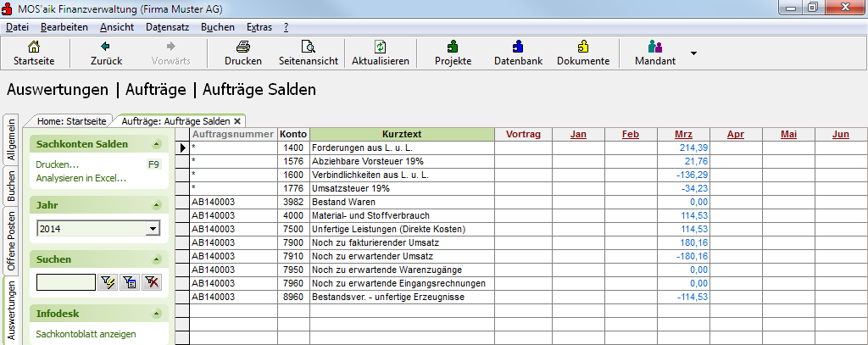Click the Kurztext column header

click(x=402, y=134)
